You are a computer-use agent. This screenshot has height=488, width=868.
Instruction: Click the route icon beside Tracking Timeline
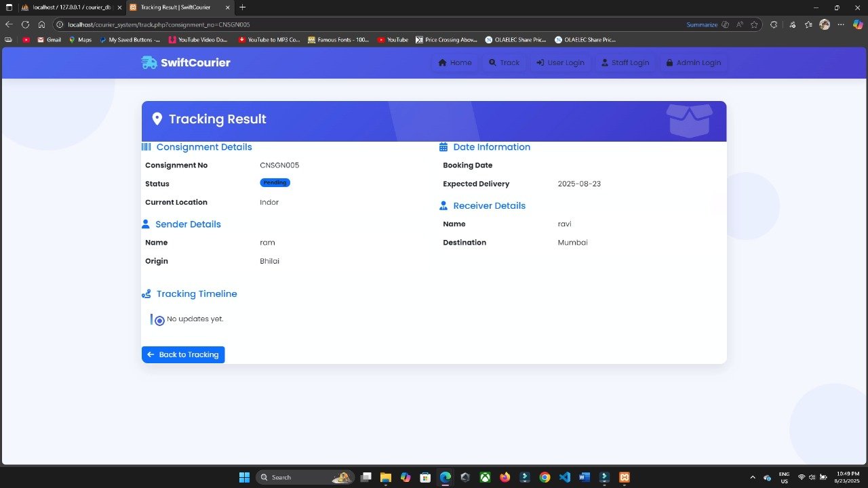tap(146, 294)
